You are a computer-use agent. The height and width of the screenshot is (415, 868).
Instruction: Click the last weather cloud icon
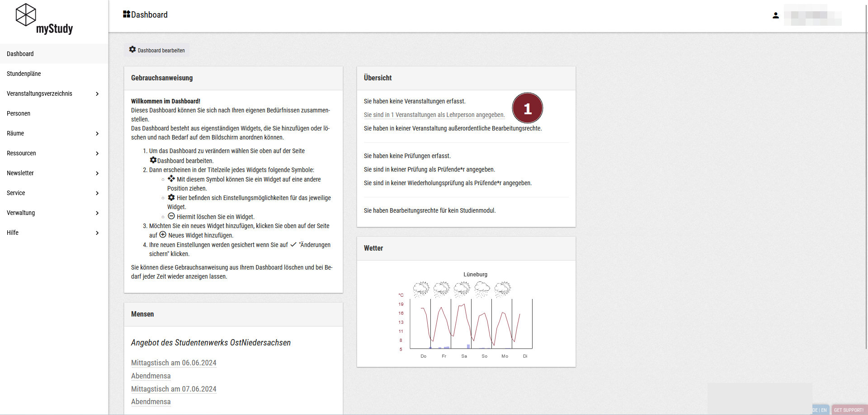(502, 289)
